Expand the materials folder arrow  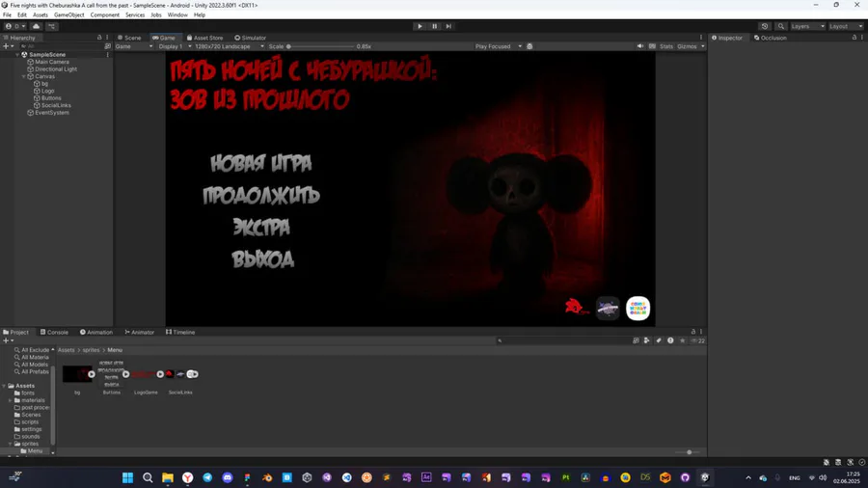tap(10, 400)
